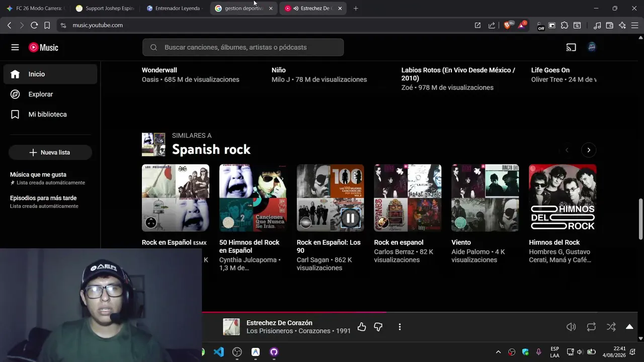Reload the current page
Image resolution: width=644 pixels, height=362 pixels.
click(x=34, y=25)
